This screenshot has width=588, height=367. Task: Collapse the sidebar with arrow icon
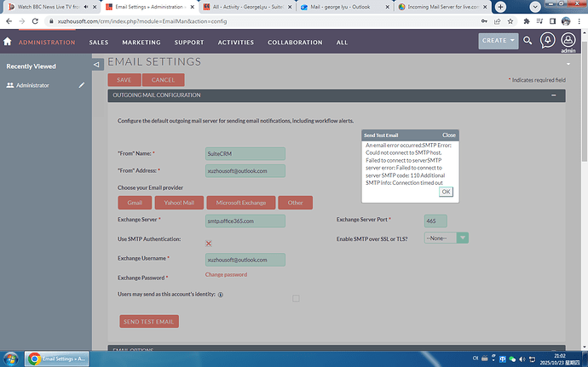coord(99,62)
